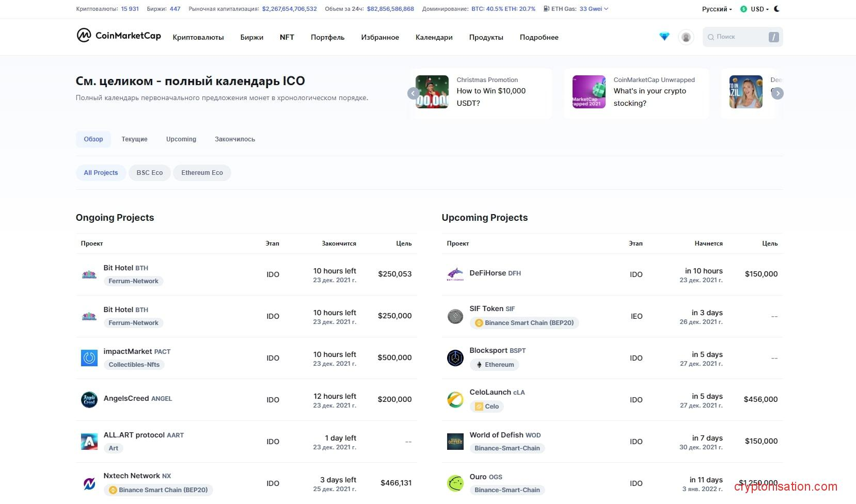Open the Bit Hotel Ferrum-Network tag

133,281
